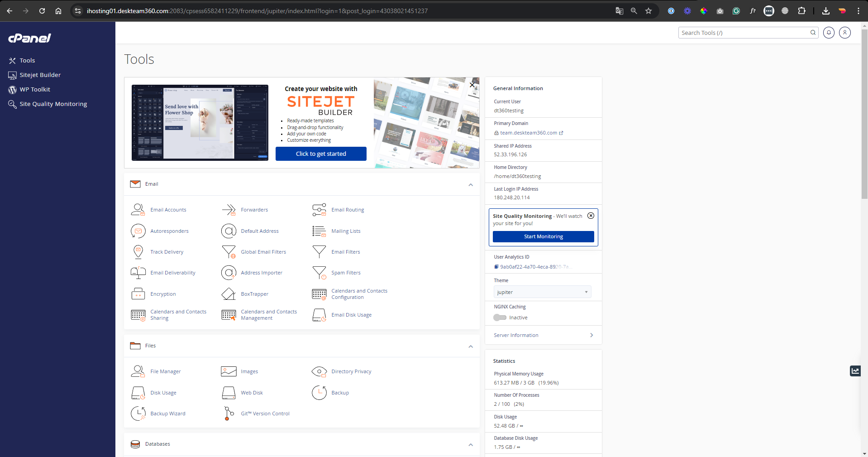868x457 pixels.
Task: Collapse the Email section
Action: [471, 185]
